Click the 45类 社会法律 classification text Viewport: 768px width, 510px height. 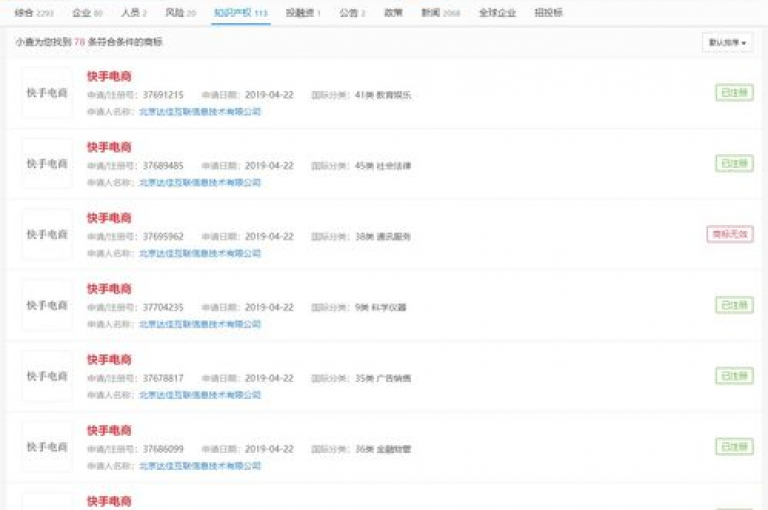(383, 166)
